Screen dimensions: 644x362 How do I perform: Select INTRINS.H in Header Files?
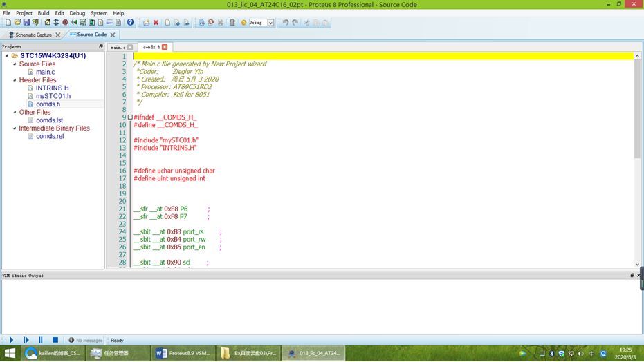coord(52,88)
